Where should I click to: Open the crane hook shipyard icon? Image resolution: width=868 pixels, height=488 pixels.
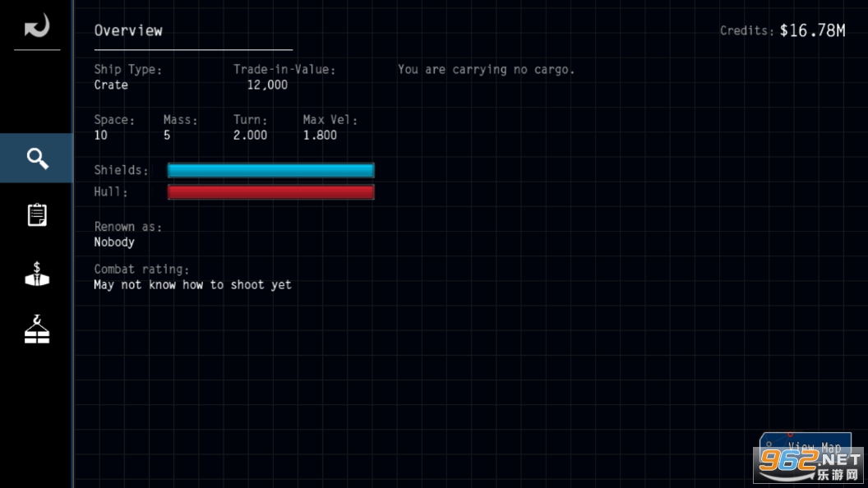click(37, 330)
